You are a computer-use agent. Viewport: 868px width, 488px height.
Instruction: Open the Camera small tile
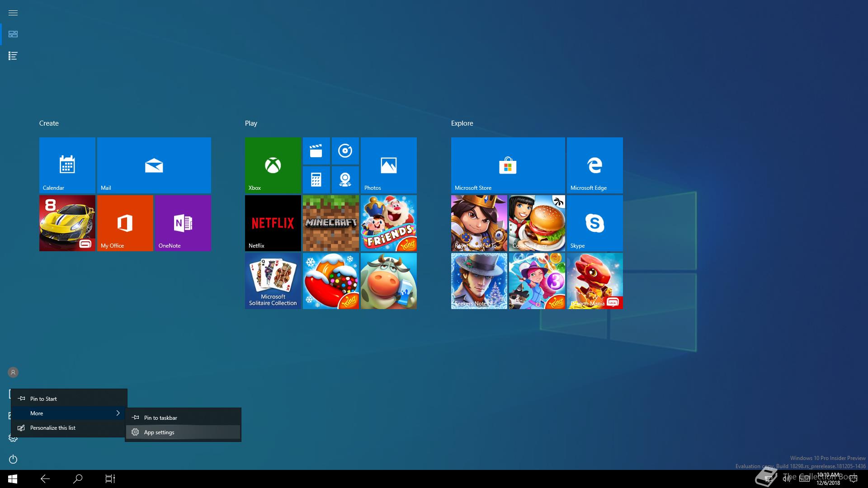(x=345, y=180)
